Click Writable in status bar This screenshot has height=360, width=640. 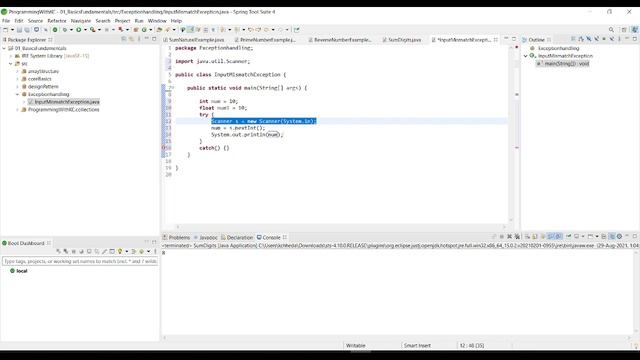pos(356,345)
